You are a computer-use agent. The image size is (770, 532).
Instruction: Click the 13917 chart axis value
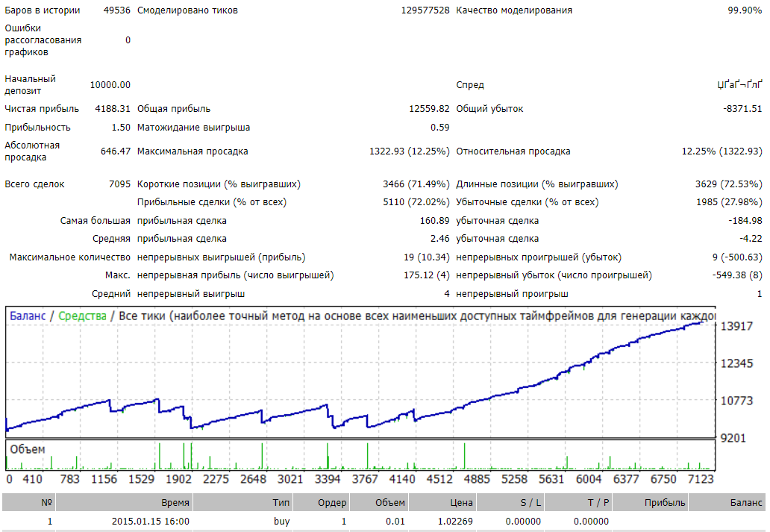click(736, 326)
